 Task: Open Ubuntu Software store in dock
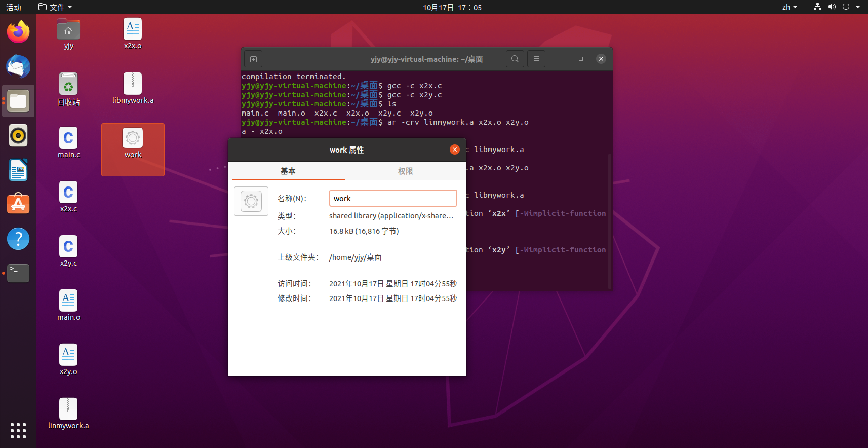click(x=18, y=204)
